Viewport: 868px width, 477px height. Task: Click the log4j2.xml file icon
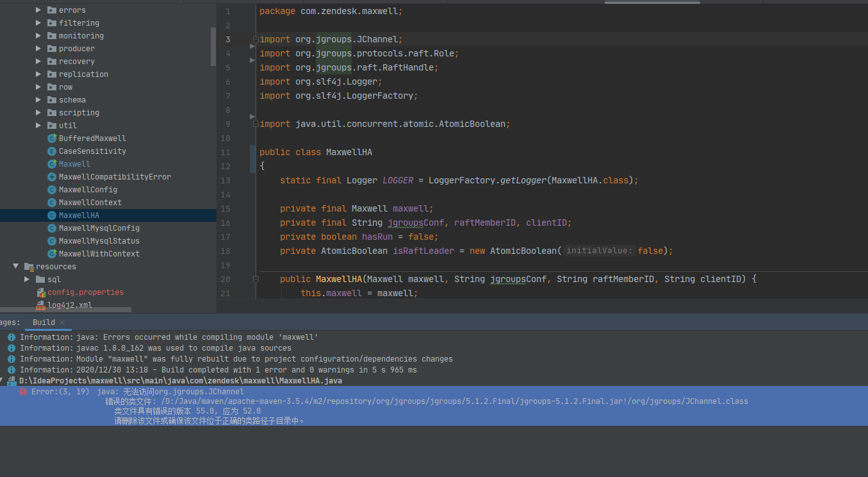coord(40,305)
